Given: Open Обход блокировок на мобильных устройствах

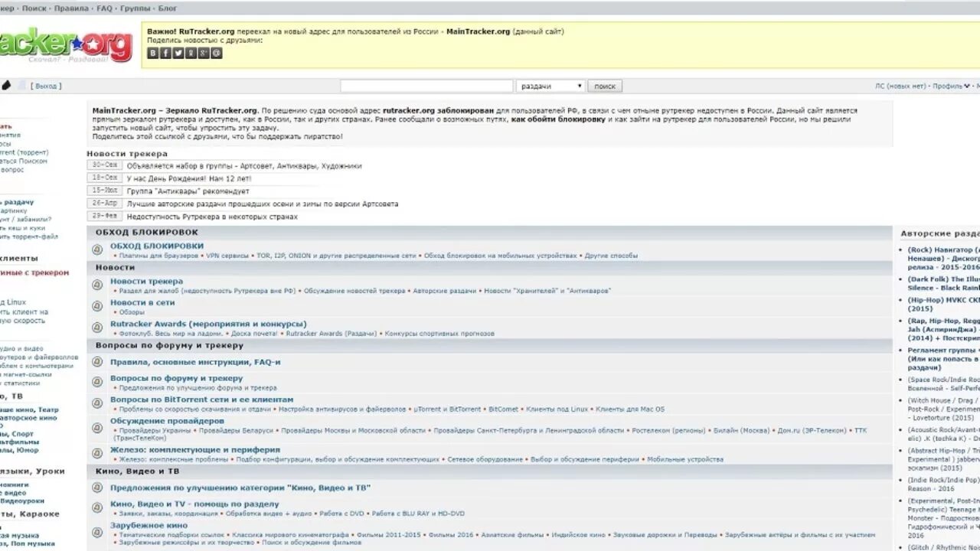Looking at the screenshot, I should tap(500, 256).
